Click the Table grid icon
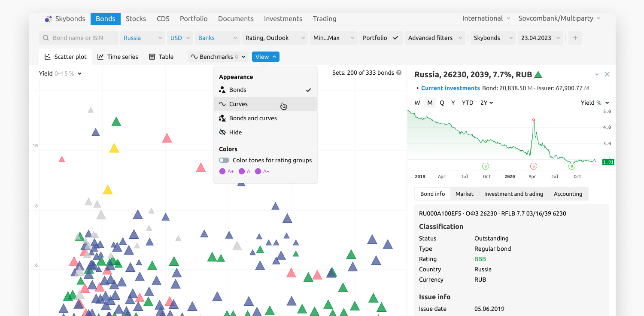This screenshot has width=644, height=316. (152, 57)
